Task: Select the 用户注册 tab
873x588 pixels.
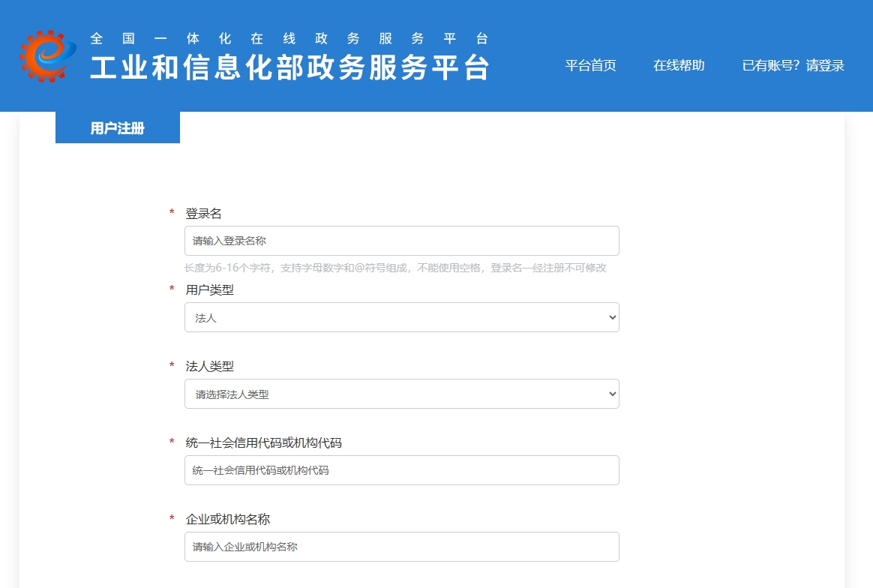Action: [x=118, y=128]
